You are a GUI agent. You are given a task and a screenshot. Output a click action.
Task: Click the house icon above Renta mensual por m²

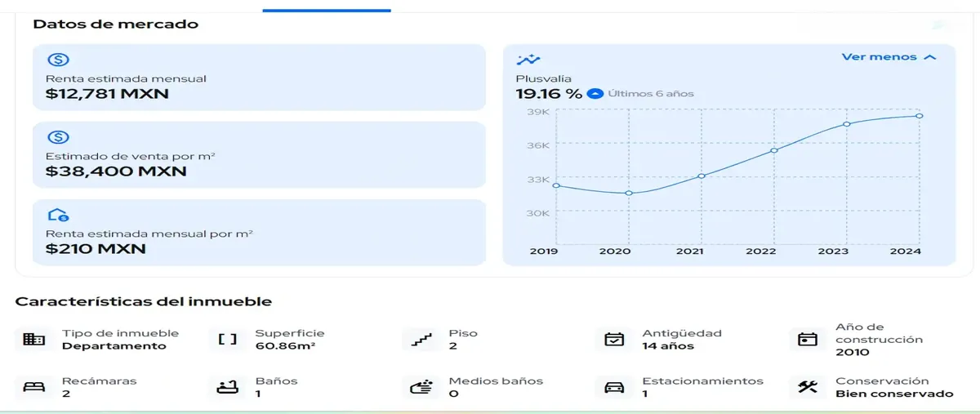click(58, 215)
